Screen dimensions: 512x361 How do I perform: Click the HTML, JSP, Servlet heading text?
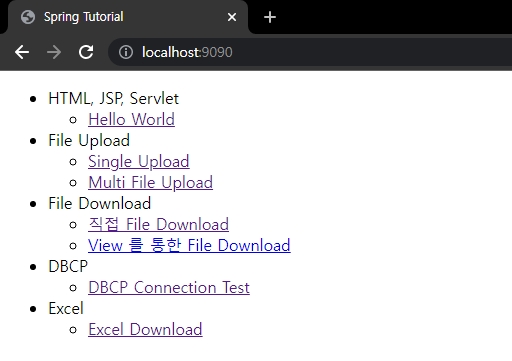click(x=113, y=99)
